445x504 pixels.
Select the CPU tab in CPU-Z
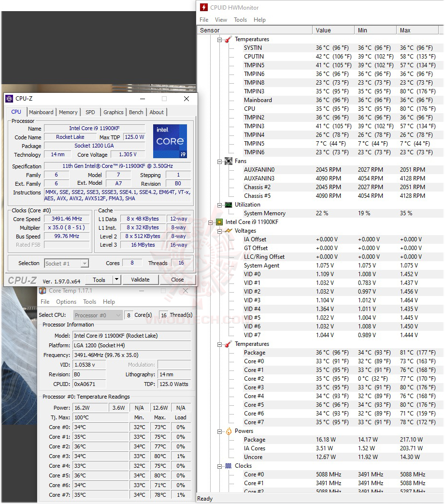coord(16,112)
